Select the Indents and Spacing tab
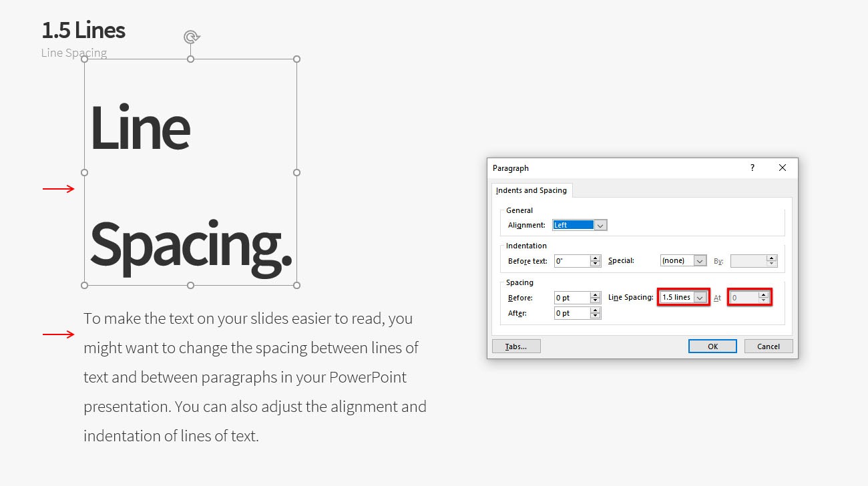This screenshot has width=868, height=486. (x=531, y=190)
